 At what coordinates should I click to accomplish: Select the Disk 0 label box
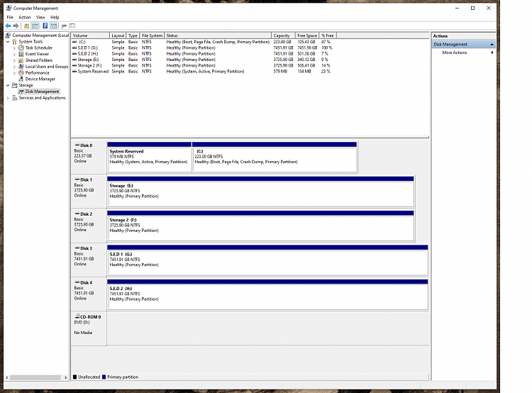tap(89, 157)
